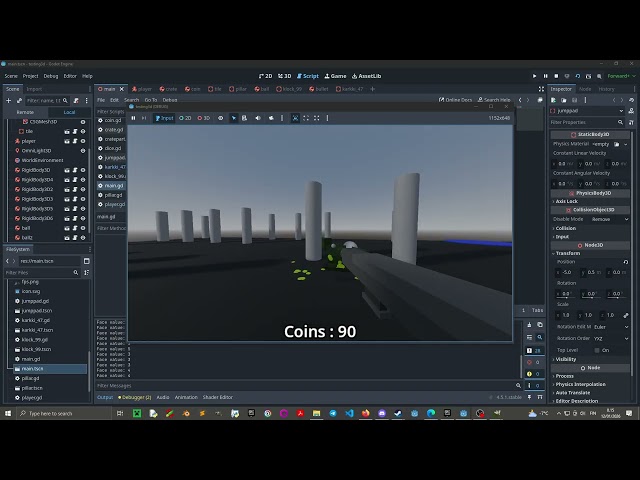This screenshot has height=480, width=640.
Task: Toggle visibility of ball2 node
Action: coord(83,238)
